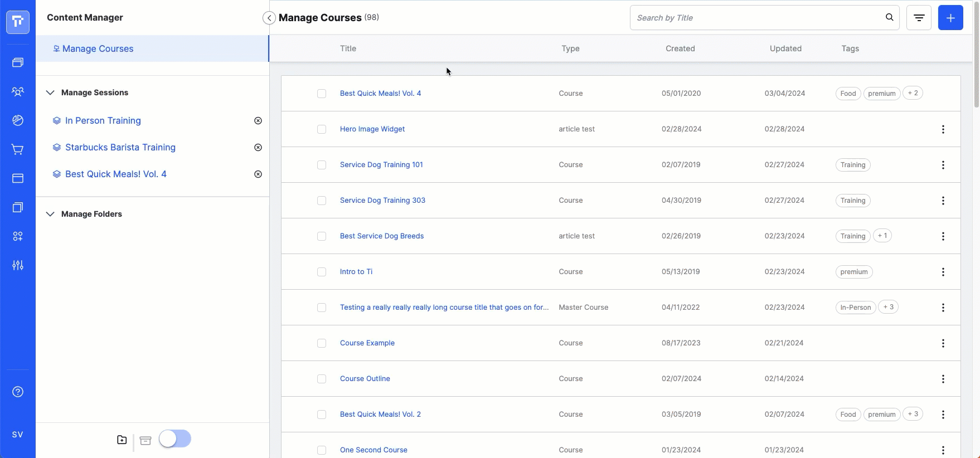
Task: Open the users group sidebar icon
Action: (18, 91)
